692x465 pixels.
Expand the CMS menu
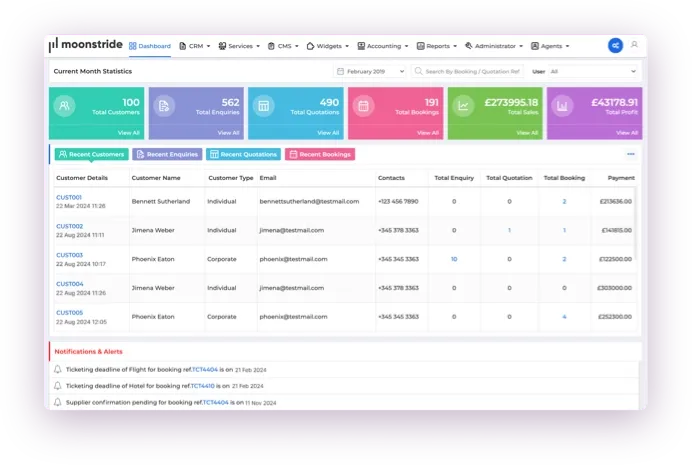283,46
